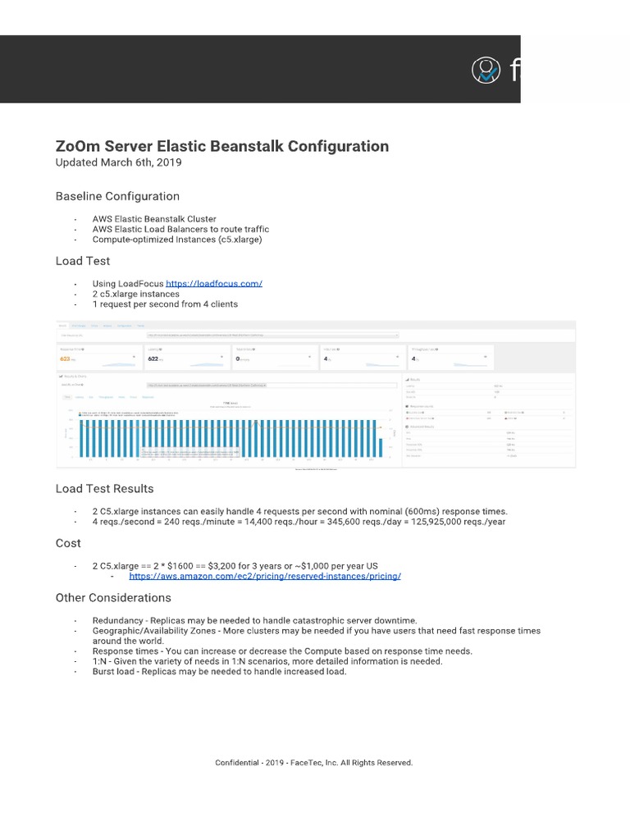Click the 'Load Test' heading
This screenshot has width=630, height=840.
83,261
